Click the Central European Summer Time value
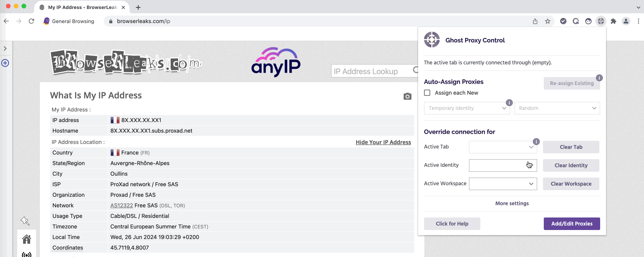644x257 pixels. click(150, 226)
